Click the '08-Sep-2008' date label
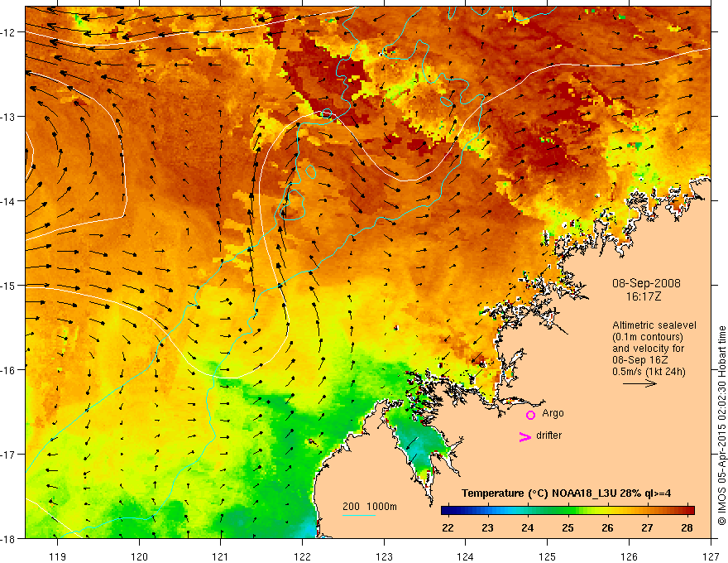This screenshot has height=563, width=728. tap(646, 283)
